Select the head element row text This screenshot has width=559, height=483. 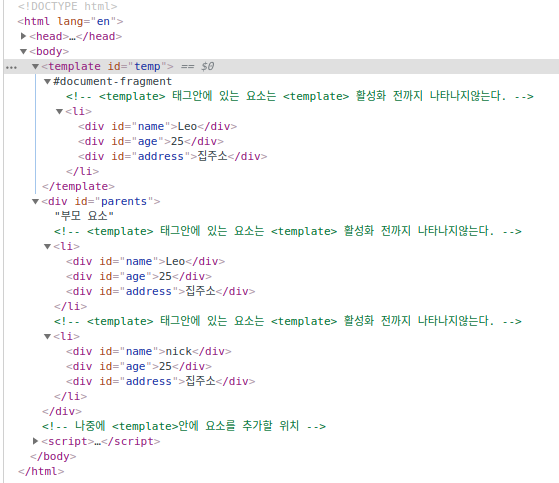pyautogui.click(x=76, y=36)
